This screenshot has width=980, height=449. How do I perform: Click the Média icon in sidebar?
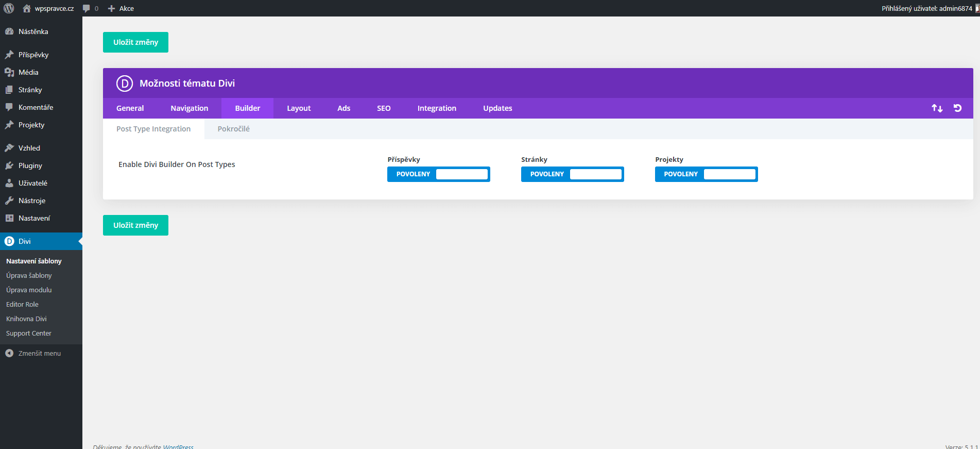pos(9,72)
